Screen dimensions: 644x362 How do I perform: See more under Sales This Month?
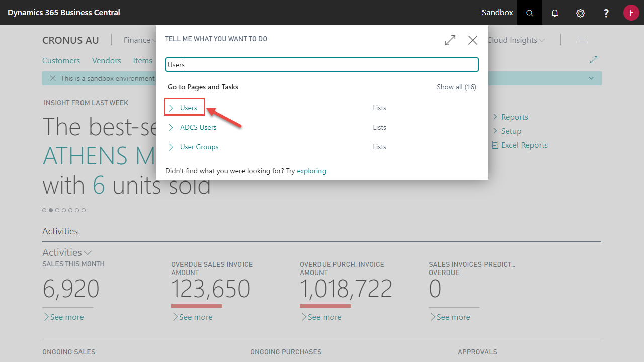[63, 317]
